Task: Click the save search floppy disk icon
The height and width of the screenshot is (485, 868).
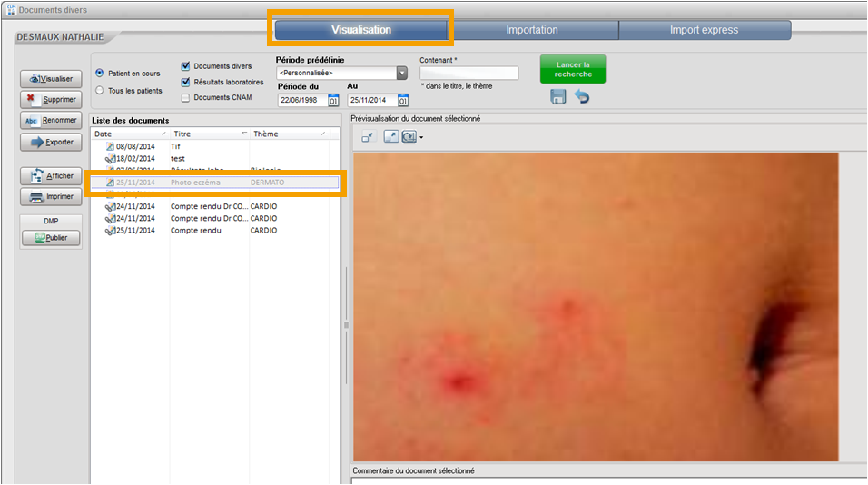Action: [558, 97]
